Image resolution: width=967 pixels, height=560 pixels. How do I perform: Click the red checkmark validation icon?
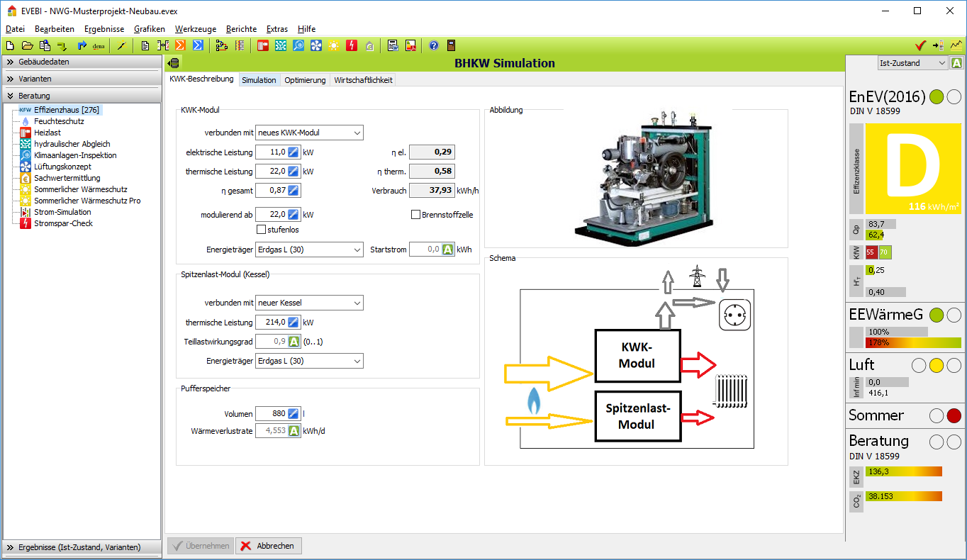pyautogui.click(x=920, y=45)
